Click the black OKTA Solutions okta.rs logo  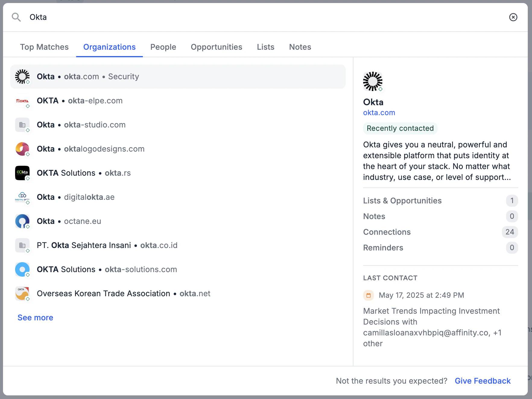(22, 173)
